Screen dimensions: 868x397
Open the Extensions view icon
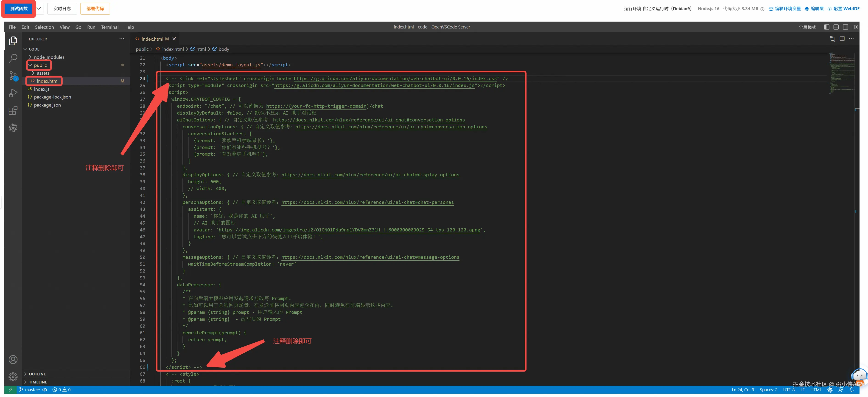click(x=13, y=110)
